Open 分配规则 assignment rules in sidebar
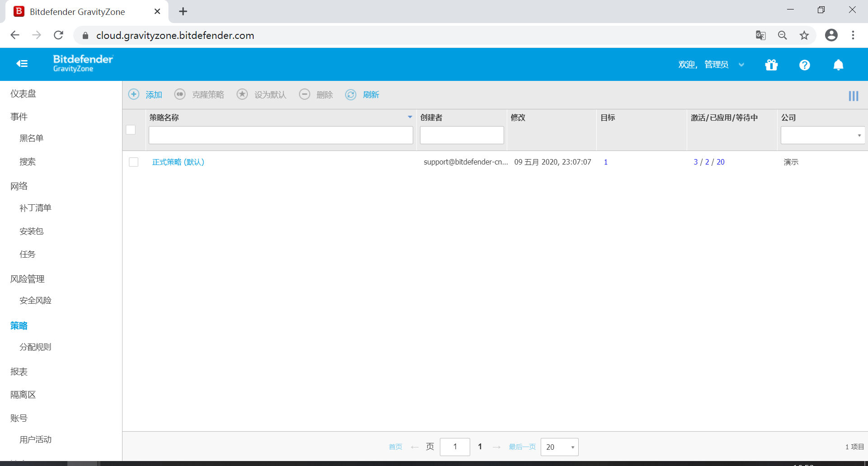 click(35, 347)
